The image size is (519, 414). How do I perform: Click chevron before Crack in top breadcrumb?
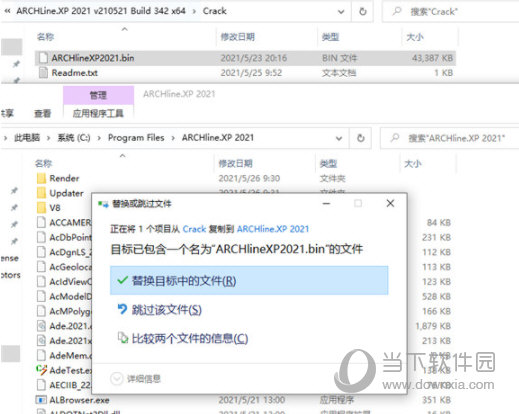[194, 11]
